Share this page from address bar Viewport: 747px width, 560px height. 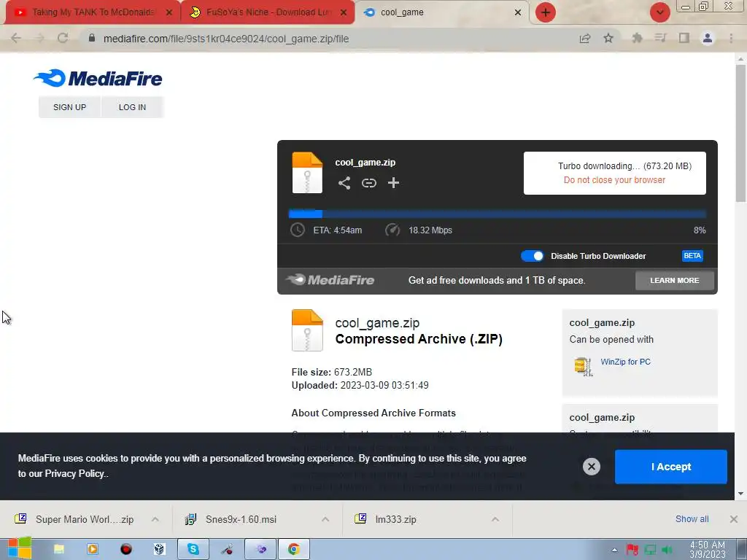click(585, 39)
